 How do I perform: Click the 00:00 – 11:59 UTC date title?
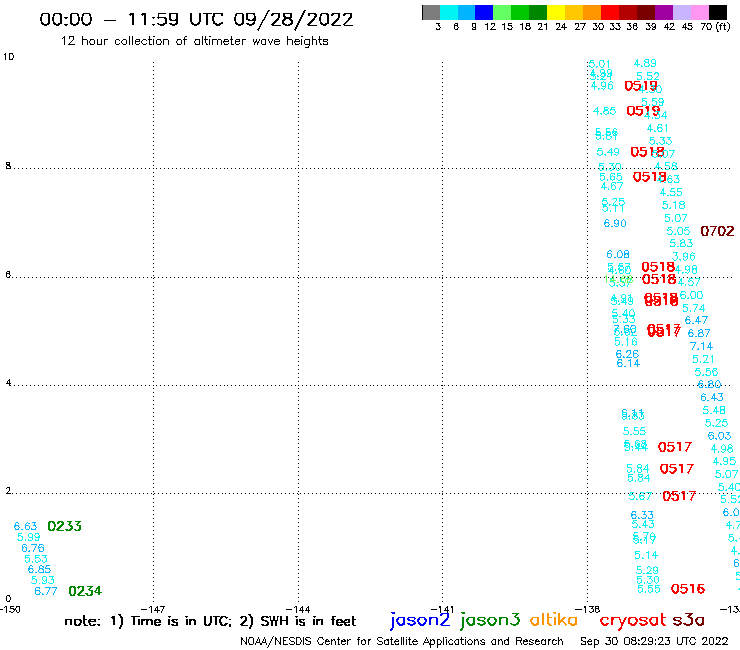click(x=196, y=19)
